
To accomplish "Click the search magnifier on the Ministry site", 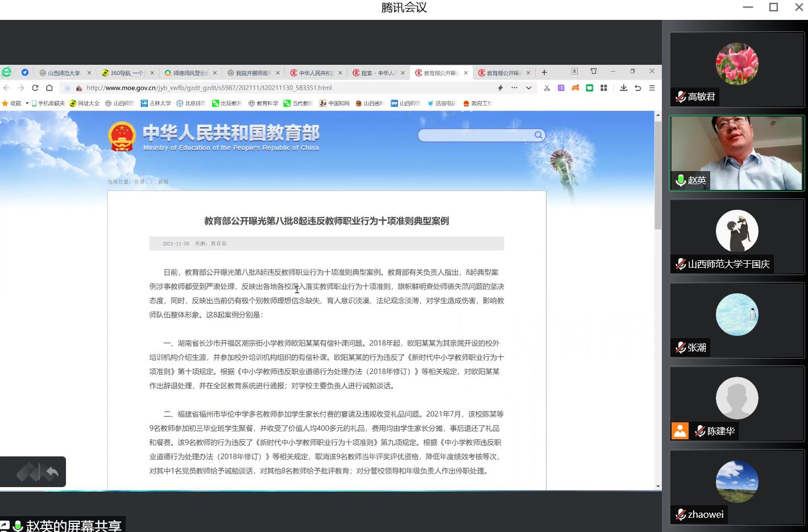I will tap(538, 135).
